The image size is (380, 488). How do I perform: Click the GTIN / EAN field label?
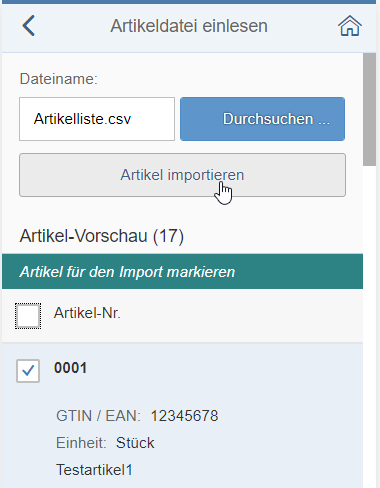(98, 416)
